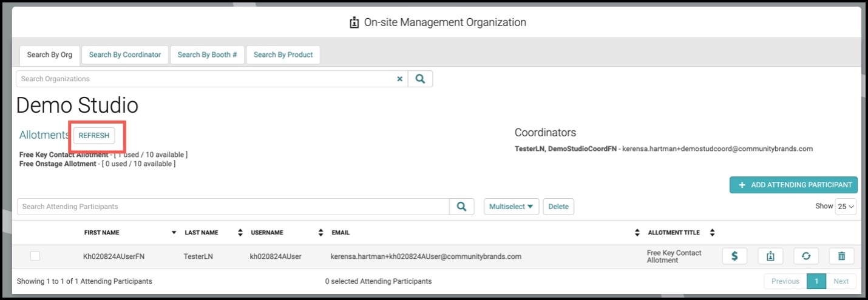Switch to Search By Coordinator tab
Viewport: 868px width, 300px height.
(125, 55)
